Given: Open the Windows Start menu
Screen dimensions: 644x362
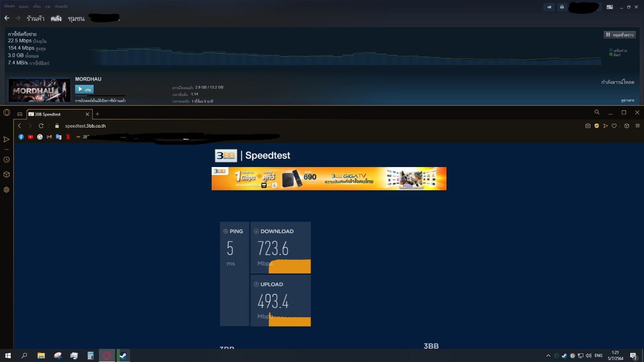Looking at the screenshot, I should 8,356.
